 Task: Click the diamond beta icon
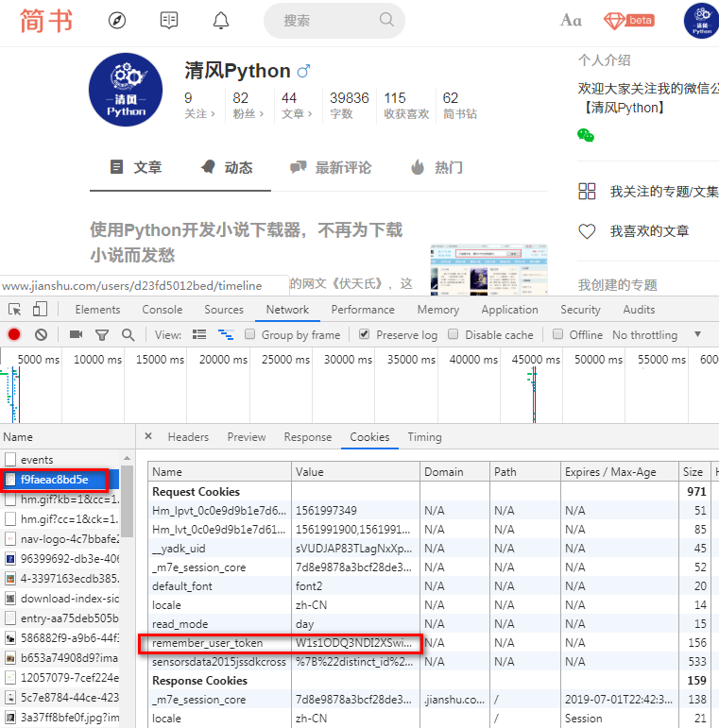point(629,21)
